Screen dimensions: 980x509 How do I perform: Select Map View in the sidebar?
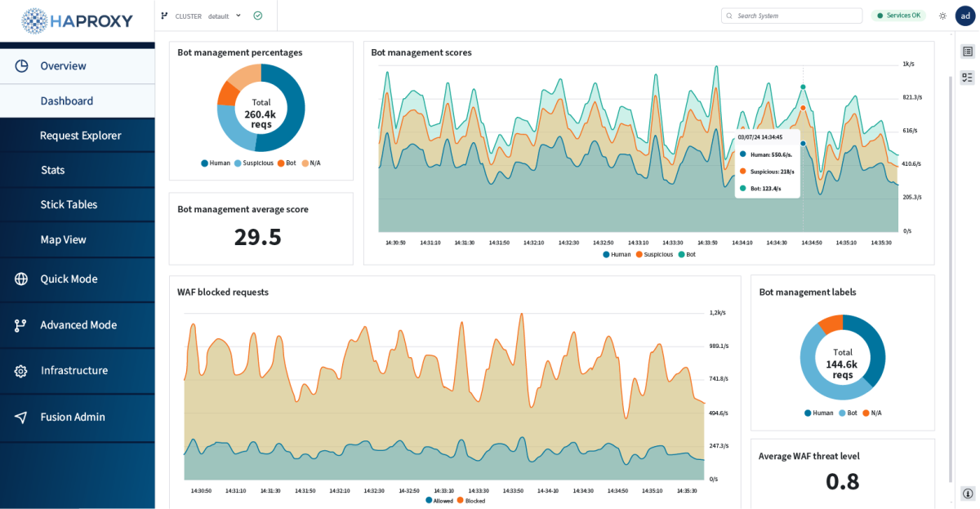(62, 239)
